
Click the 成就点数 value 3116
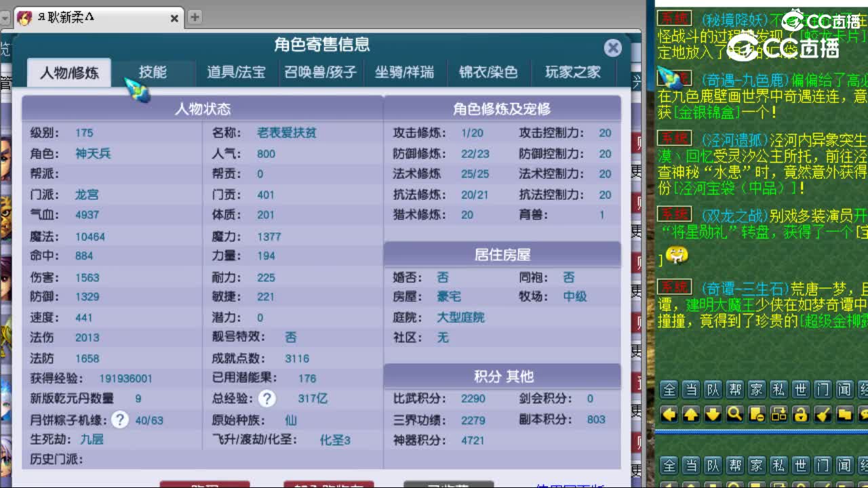pyautogui.click(x=297, y=359)
